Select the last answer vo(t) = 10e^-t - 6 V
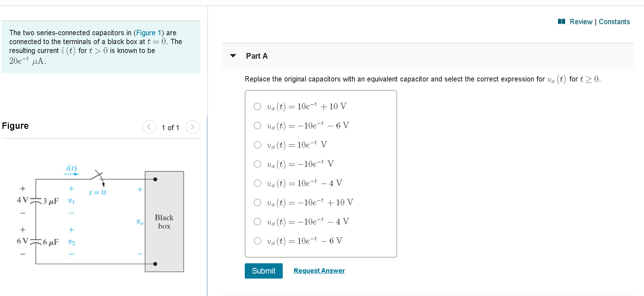 click(x=257, y=240)
